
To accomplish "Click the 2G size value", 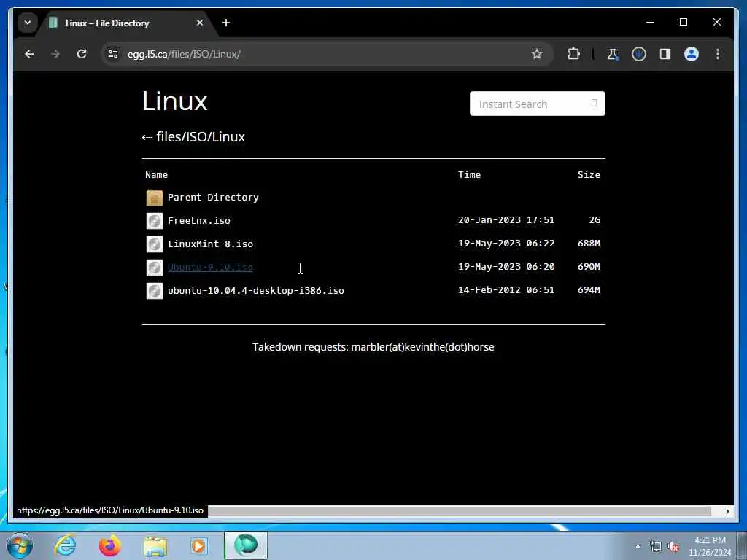I will coord(595,220).
